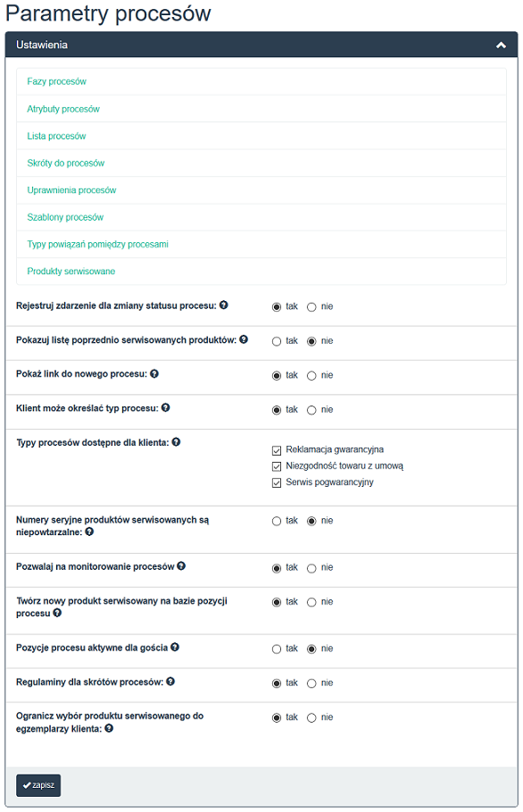The width and height of the screenshot is (523, 812).
Task: Collapse the Ustawienia panel with chevron
Action: coord(501,45)
